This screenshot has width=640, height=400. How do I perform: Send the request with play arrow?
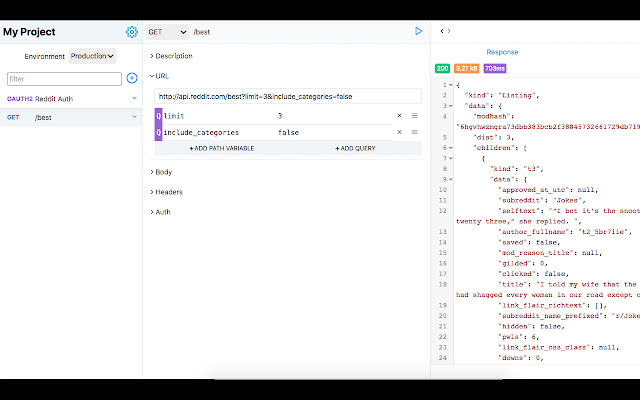pyautogui.click(x=419, y=31)
